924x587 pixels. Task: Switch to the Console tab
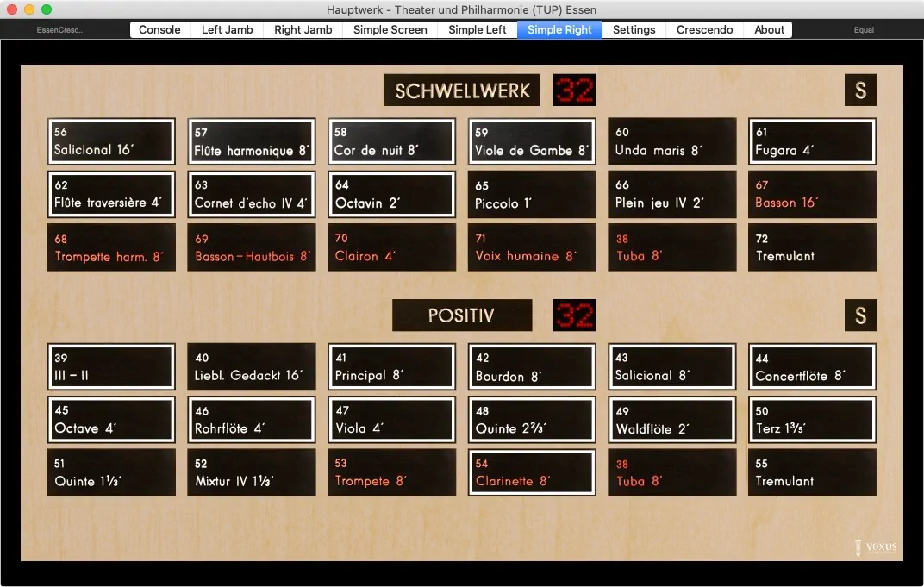[x=159, y=29]
